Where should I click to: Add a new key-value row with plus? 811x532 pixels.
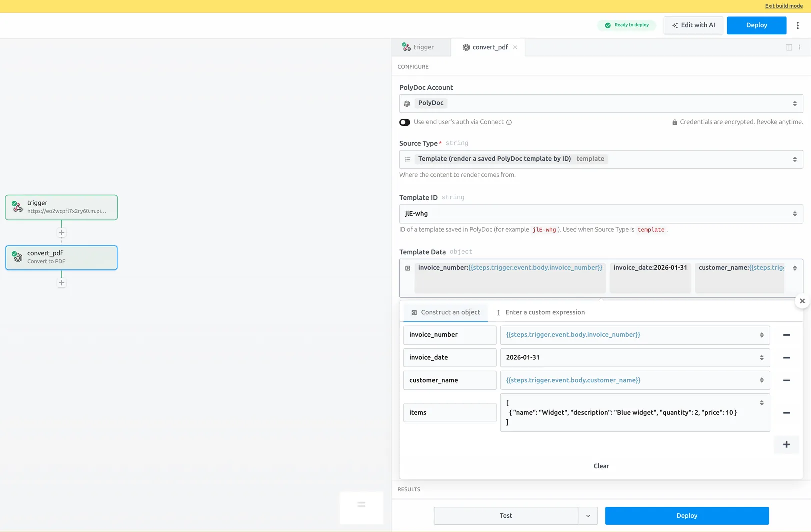[x=786, y=445]
